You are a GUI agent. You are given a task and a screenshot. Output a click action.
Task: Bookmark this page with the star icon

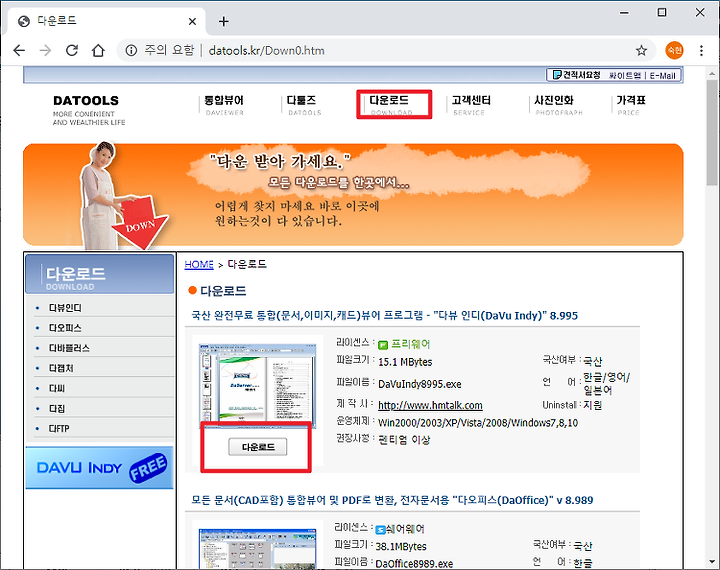click(x=641, y=50)
